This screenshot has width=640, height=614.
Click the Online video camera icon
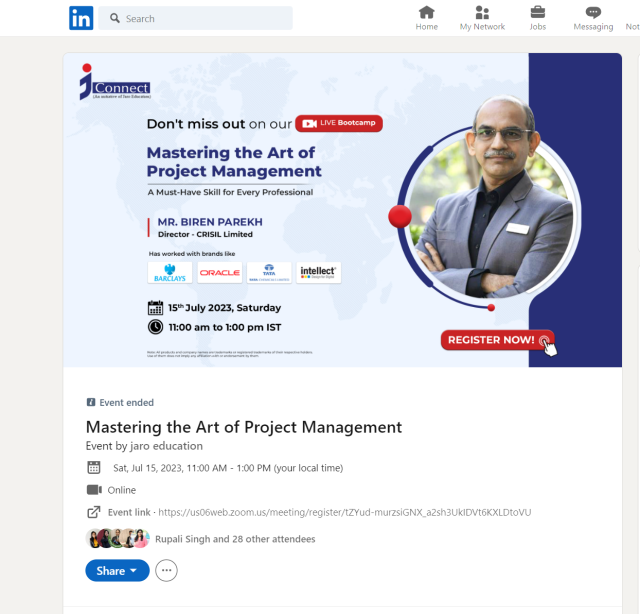click(x=94, y=489)
